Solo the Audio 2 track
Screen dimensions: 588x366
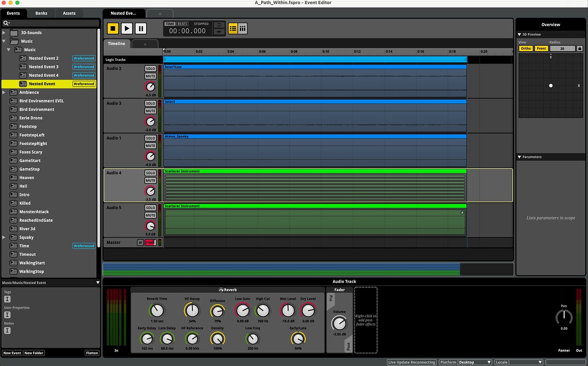click(150, 69)
